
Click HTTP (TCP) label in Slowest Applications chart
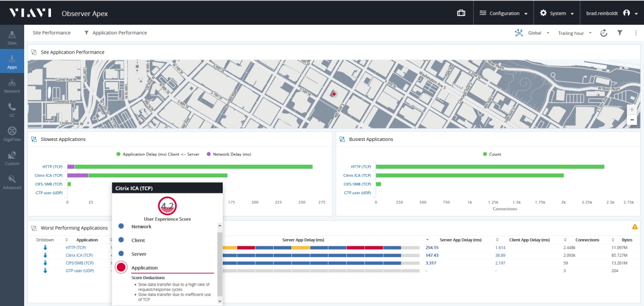[52, 167]
